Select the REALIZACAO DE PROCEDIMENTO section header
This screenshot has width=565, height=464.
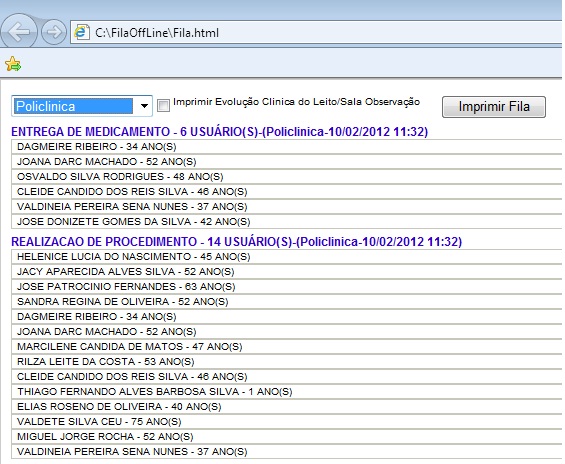(236, 241)
